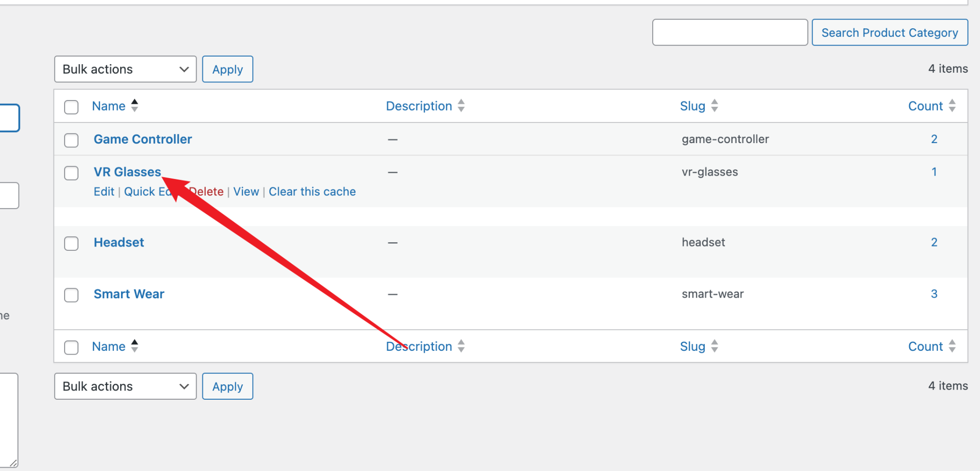Sort by Name using header sort arrows
Screen dimensions: 980x471
pyautogui.click(x=134, y=106)
